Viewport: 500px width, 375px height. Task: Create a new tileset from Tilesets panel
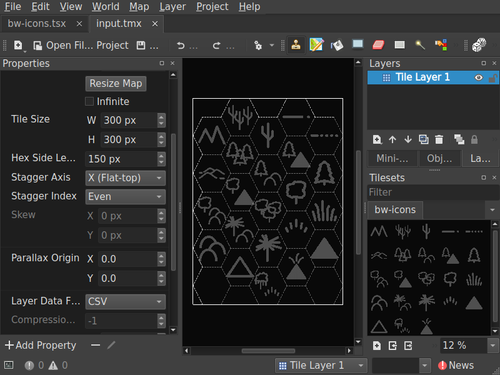coord(377,346)
